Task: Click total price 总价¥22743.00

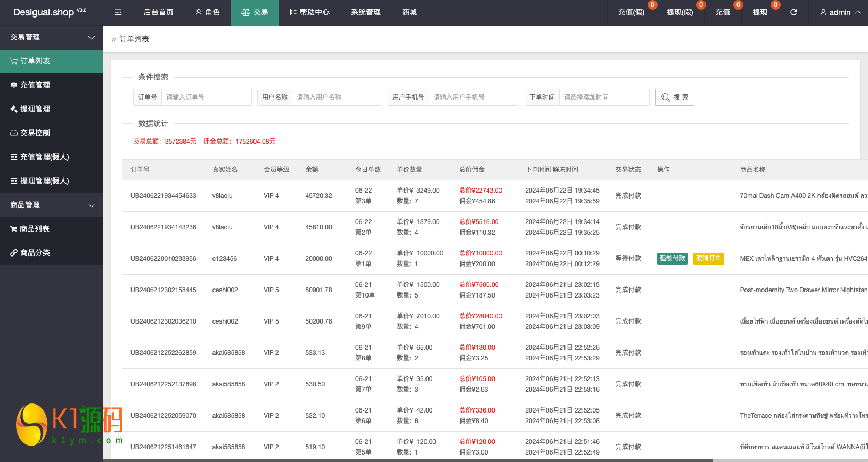Action: (x=481, y=191)
